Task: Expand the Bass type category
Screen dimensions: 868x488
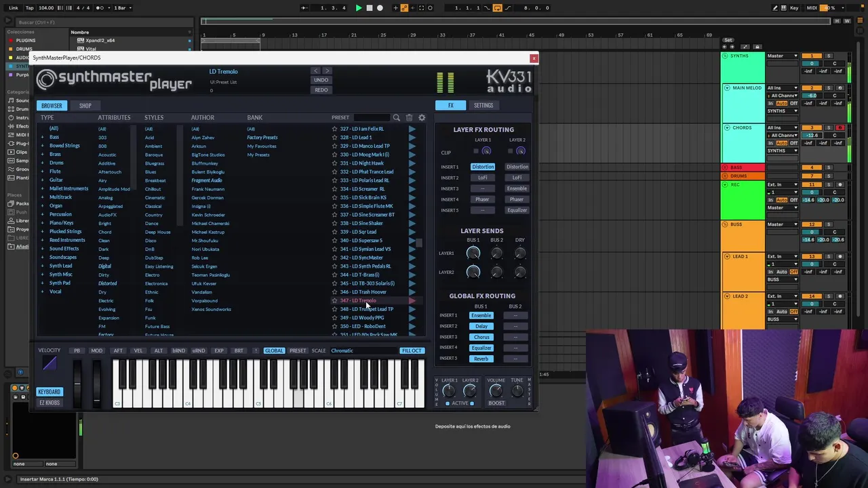Action: tap(42, 138)
